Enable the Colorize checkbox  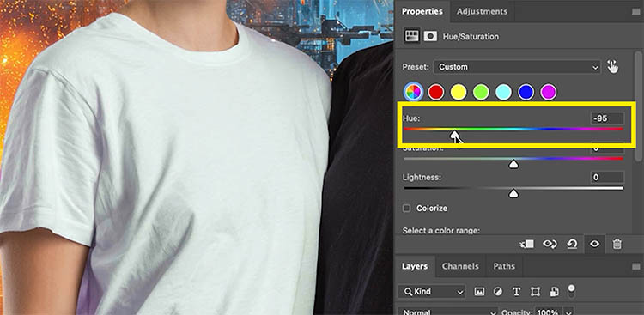[x=407, y=209]
